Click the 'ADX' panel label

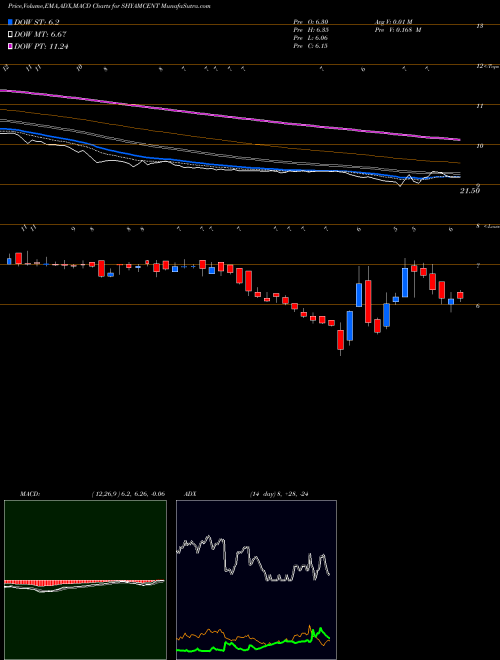(190, 494)
